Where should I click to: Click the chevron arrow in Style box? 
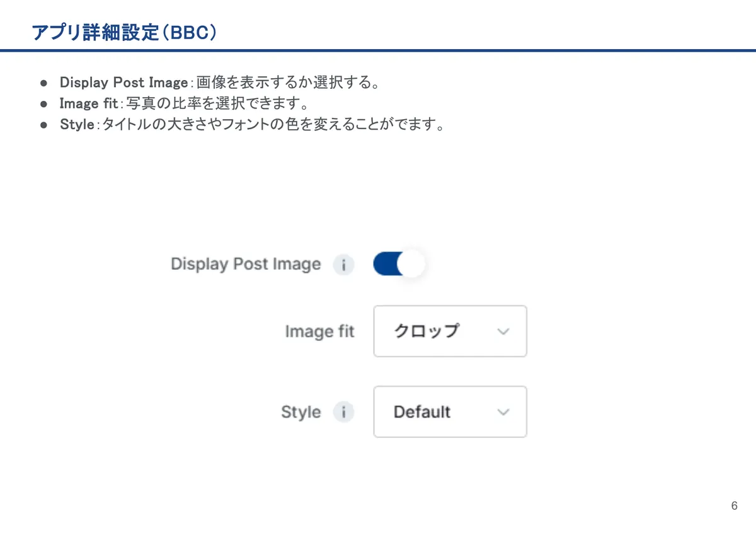503,412
